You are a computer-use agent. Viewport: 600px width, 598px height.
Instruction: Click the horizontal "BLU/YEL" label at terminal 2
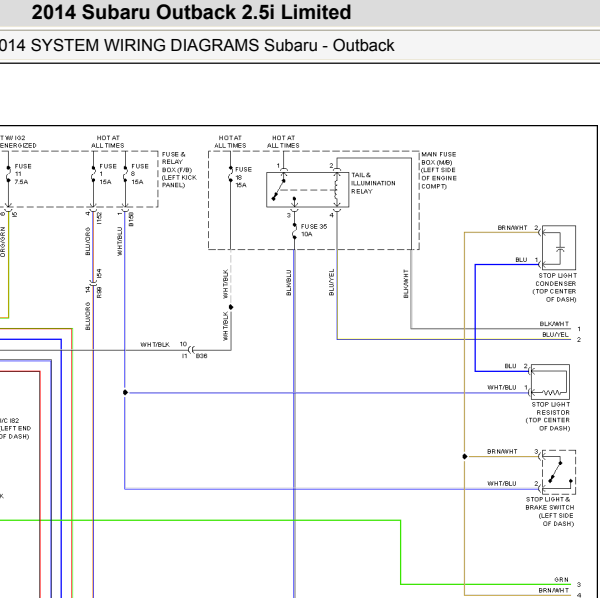(555, 334)
